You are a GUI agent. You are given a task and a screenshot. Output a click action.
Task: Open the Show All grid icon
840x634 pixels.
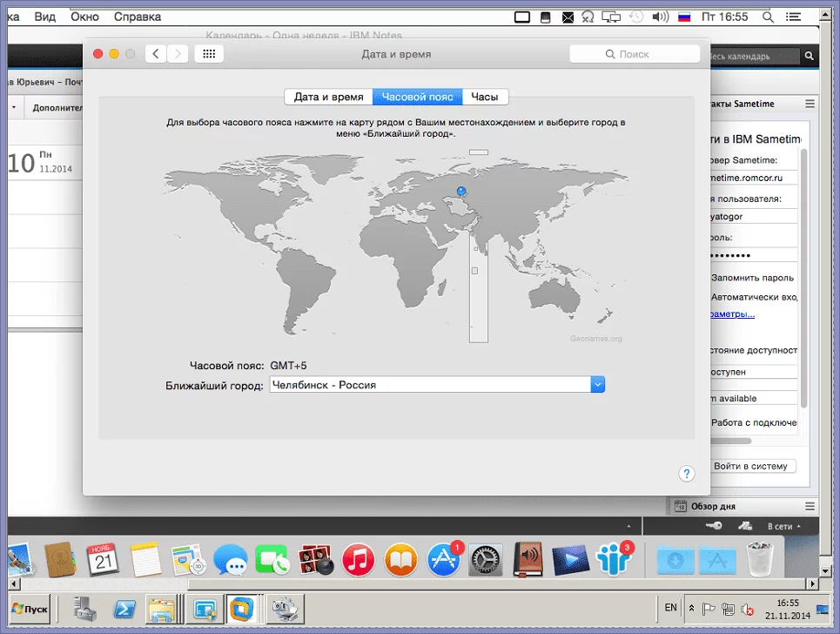coord(208,54)
